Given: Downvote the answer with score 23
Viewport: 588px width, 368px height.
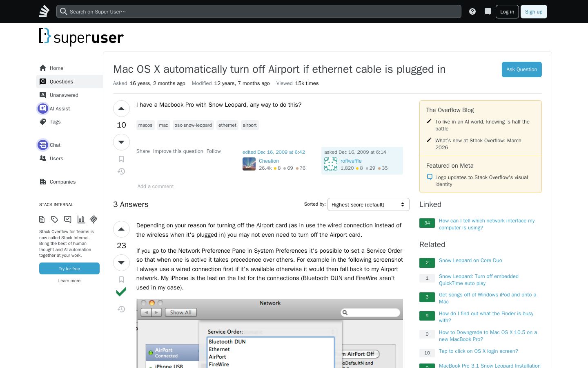Looking at the screenshot, I should coord(121,263).
